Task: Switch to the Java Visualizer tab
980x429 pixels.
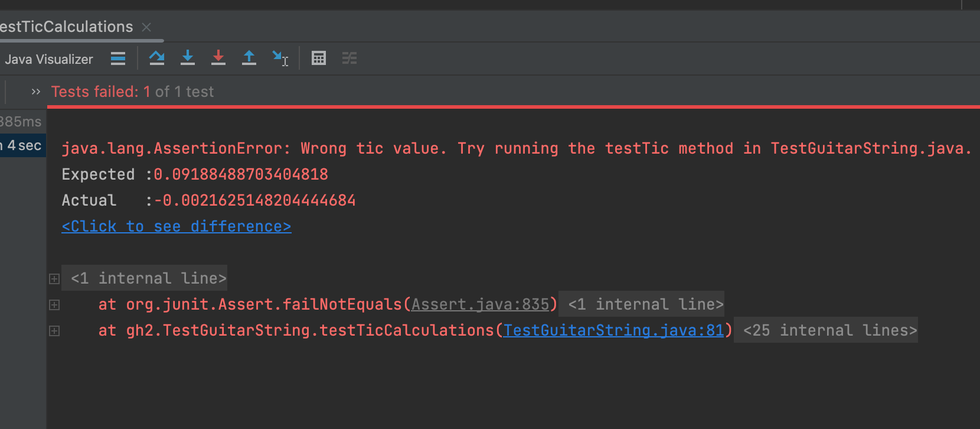Action: point(48,59)
